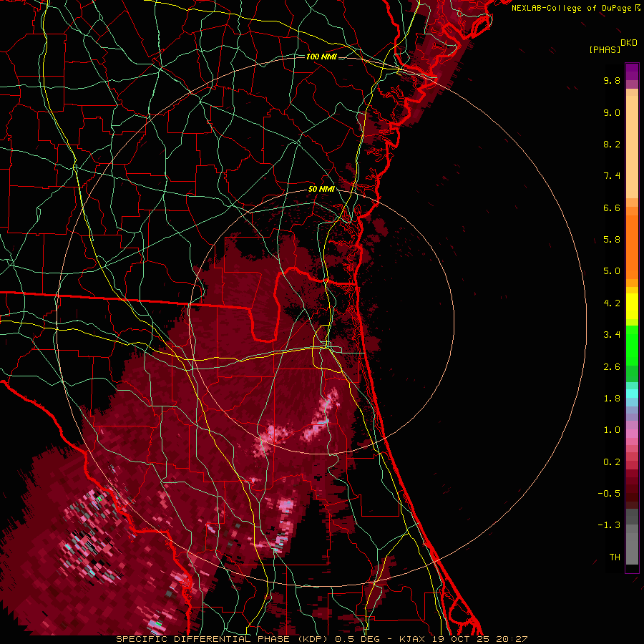Screen dimensions: 644x644
Task: Select the 6.6 scale value
Action: click(x=612, y=208)
